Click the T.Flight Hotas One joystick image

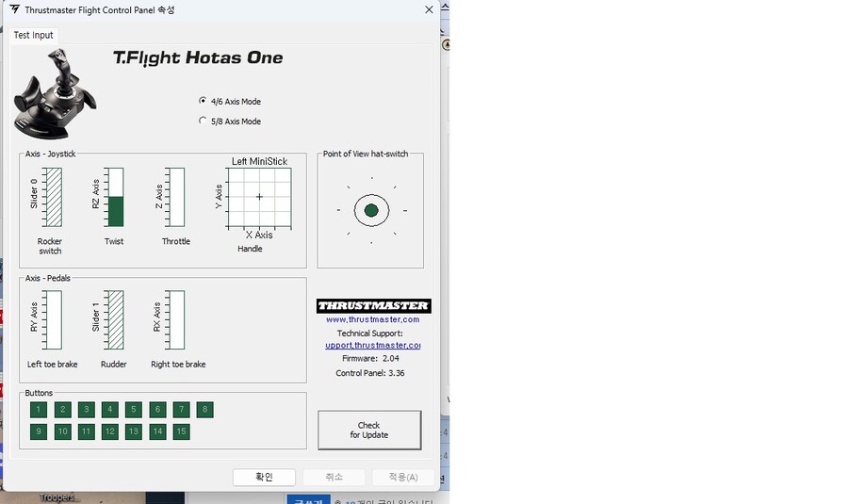55,94
